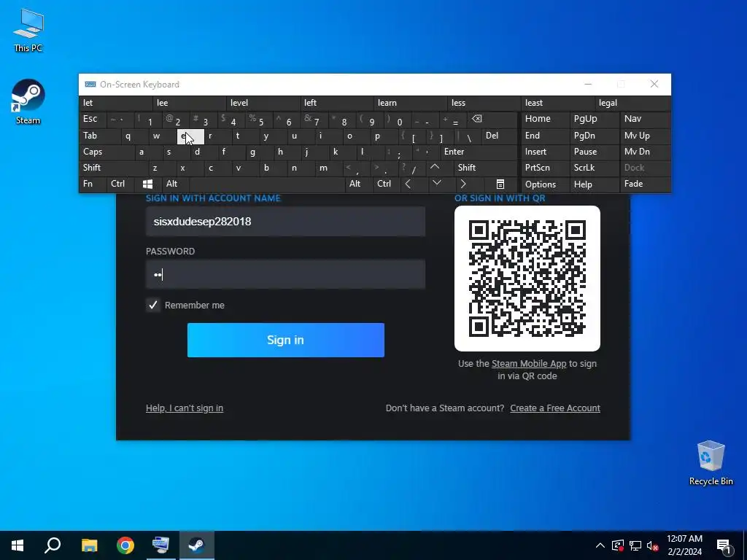Click the Enter key on keyboard
The height and width of the screenshot is (560, 747).
point(479,152)
